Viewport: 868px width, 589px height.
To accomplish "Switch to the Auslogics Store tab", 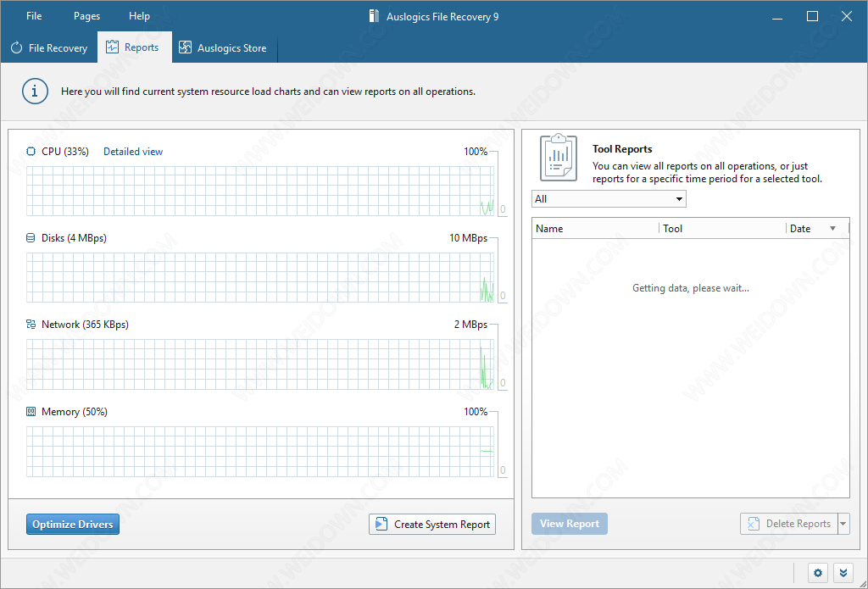I will tap(223, 48).
